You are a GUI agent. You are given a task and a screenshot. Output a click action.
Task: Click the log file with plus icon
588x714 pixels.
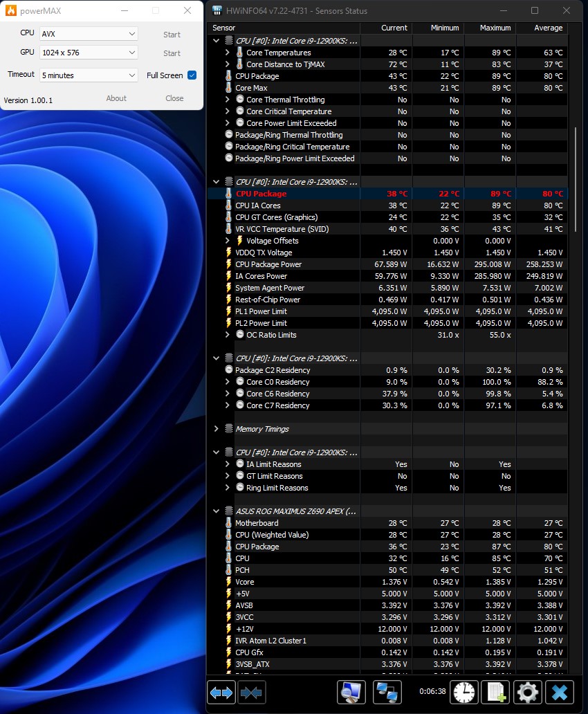[x=496, y=693]
